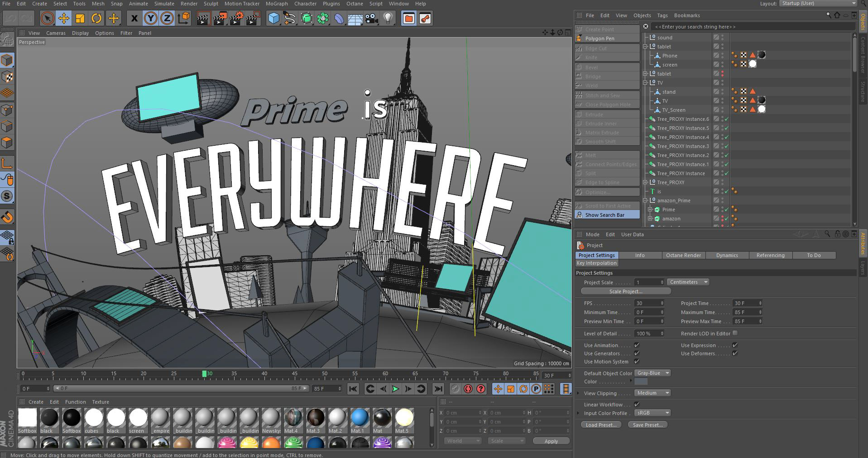Toggle the Y axis lock icon
The image size is (868, 458).
[150, 19]
